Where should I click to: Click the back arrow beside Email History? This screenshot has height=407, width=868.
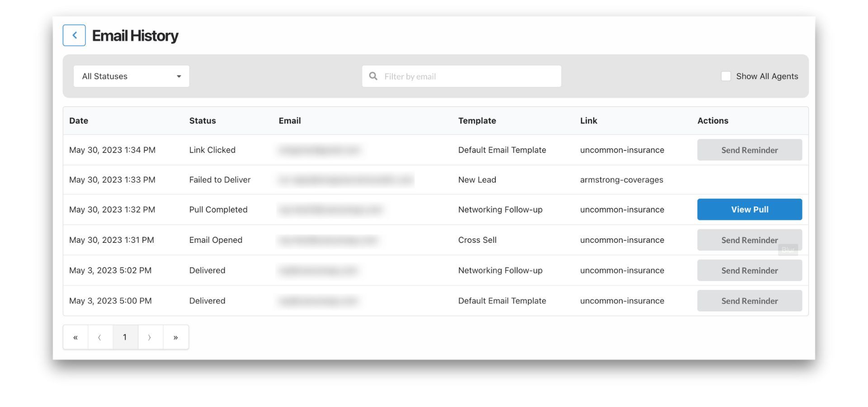pos(74,35)
